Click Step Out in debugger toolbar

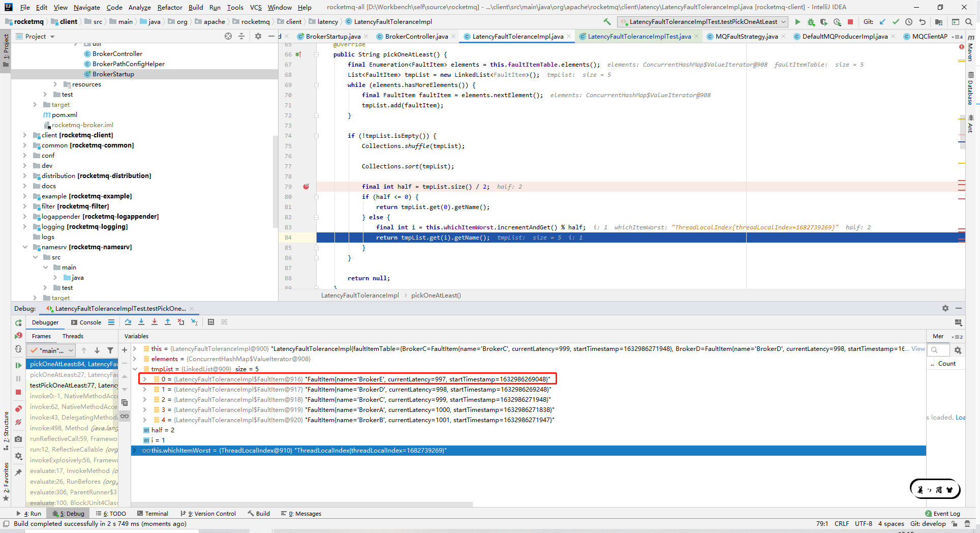(x=168, y=322)
